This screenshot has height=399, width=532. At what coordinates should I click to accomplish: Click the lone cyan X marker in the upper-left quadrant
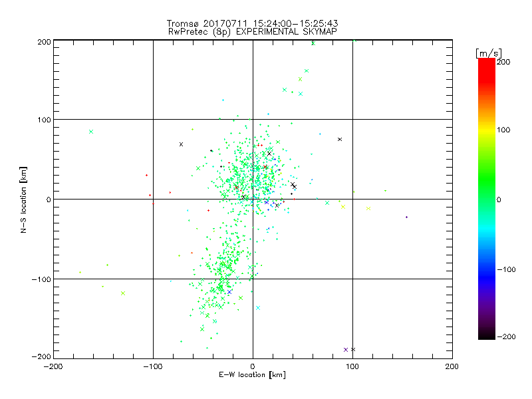pos(91,132)
